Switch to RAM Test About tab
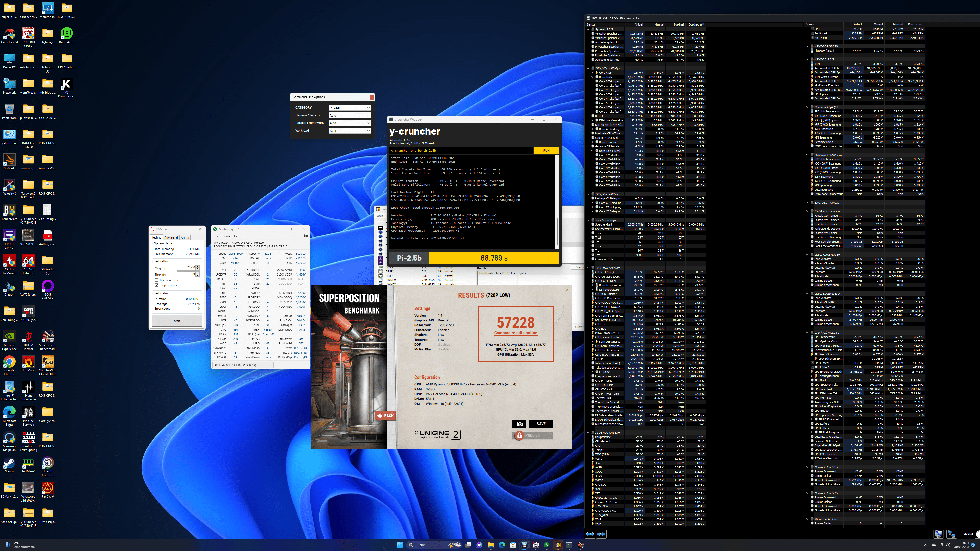 tap(185, 238)
